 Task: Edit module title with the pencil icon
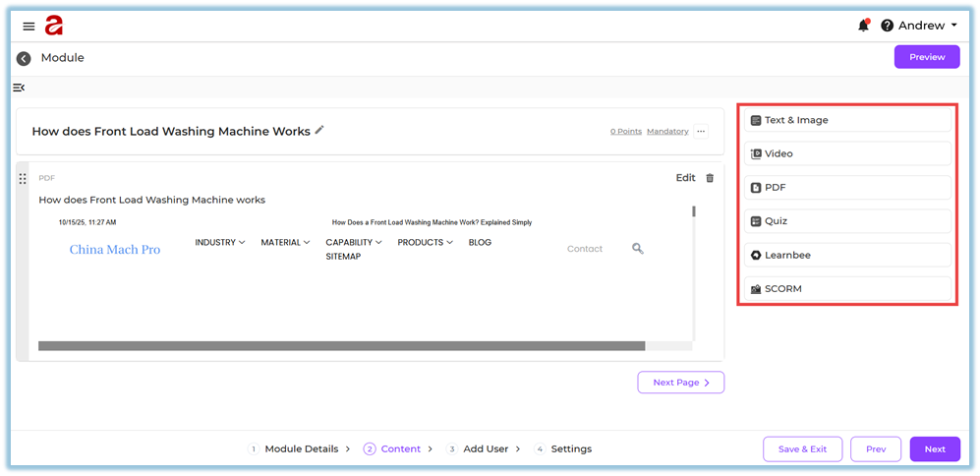(319, 130)
